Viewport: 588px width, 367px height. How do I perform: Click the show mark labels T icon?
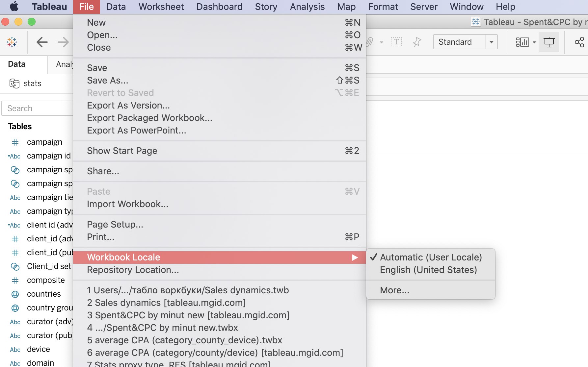coord(396,42)
